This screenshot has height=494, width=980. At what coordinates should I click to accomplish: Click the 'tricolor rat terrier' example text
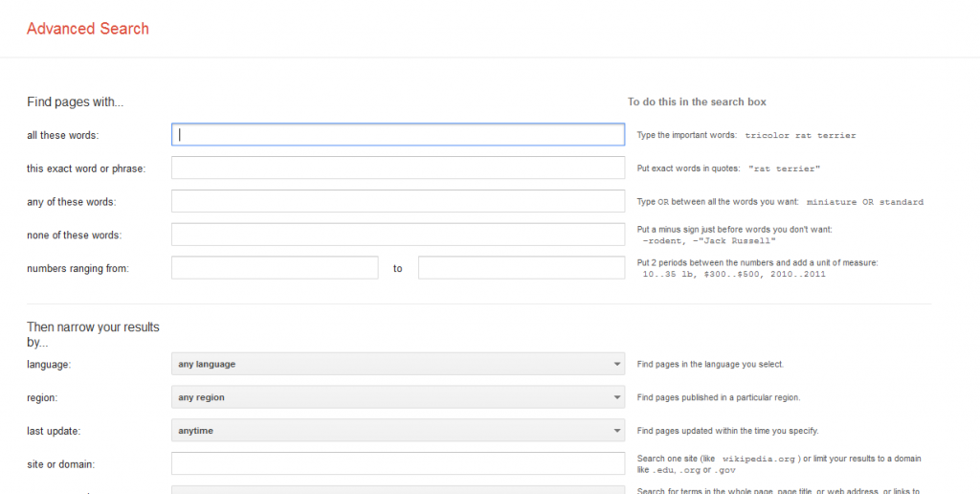click(x=800, y=135)
